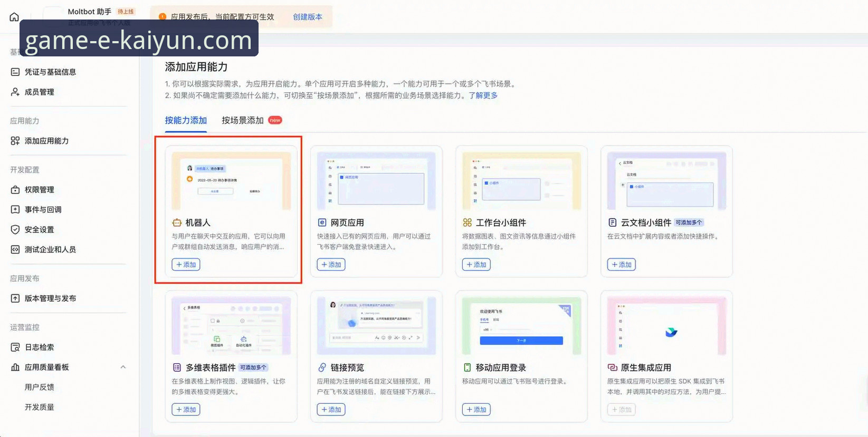Add the 机器人 capability
The image size is (868, 437).
click(186, 265)
